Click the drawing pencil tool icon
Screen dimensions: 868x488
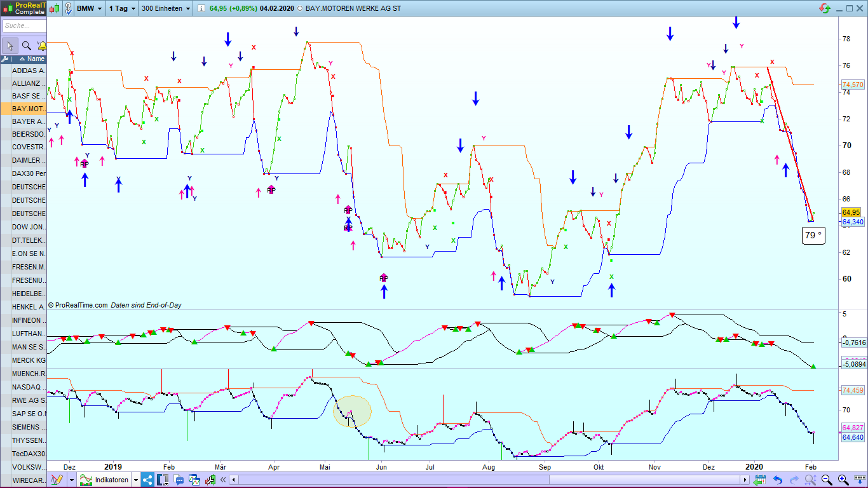(x=57, y=480)
